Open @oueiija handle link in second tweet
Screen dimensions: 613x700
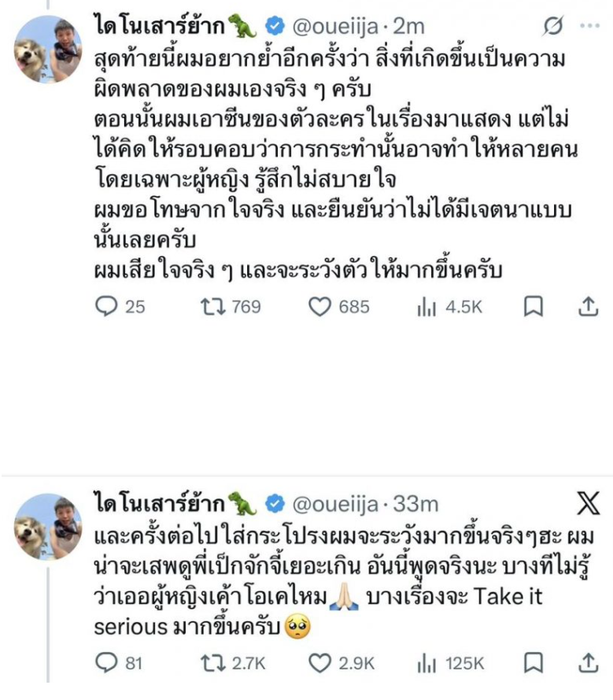[x=336, y=502]
